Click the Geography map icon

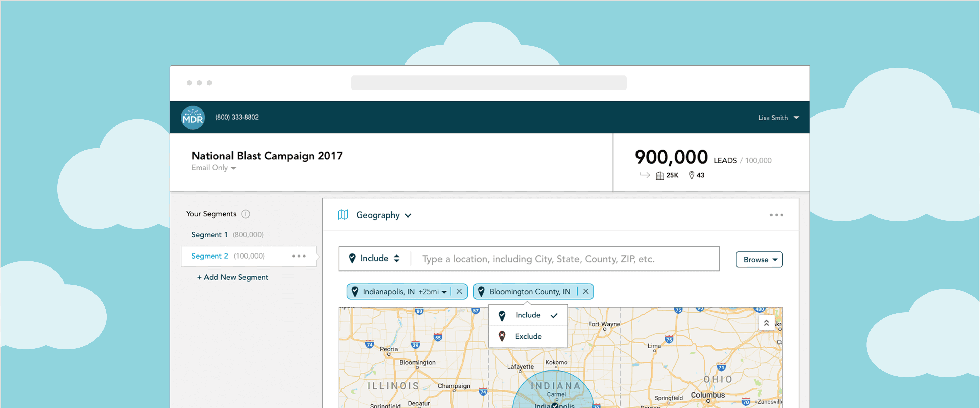(x=343, y=215)
